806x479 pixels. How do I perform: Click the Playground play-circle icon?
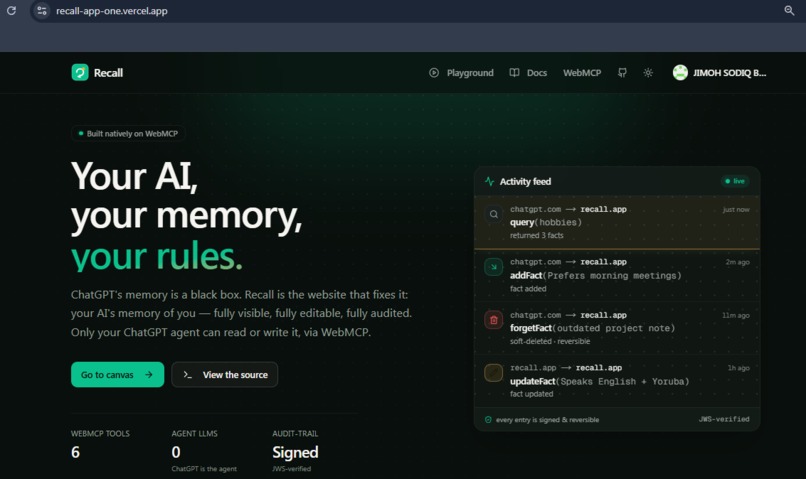[434, 73]
